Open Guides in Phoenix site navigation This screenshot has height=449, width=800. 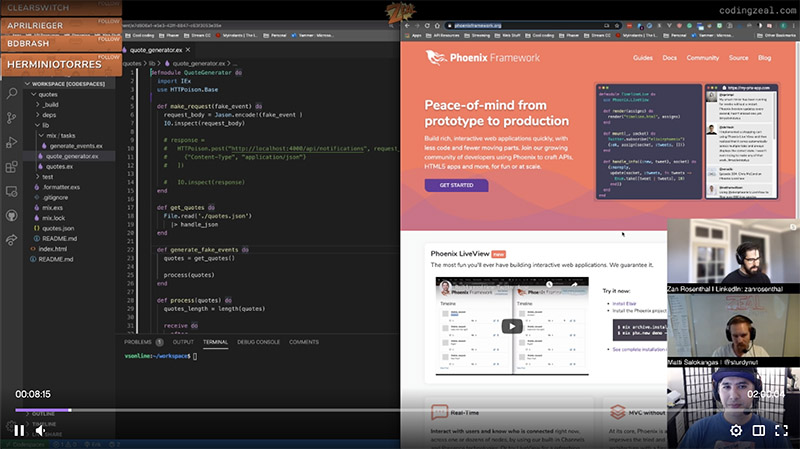pos(642,58)
